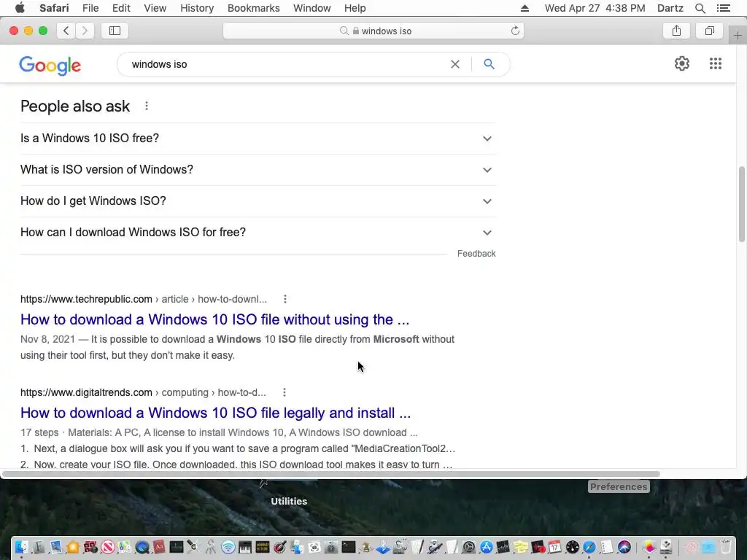Open the digitaltrends Windows 10 ISO legally article
Viewport: 747px width, 560px height.
click(x=215, y=413)
